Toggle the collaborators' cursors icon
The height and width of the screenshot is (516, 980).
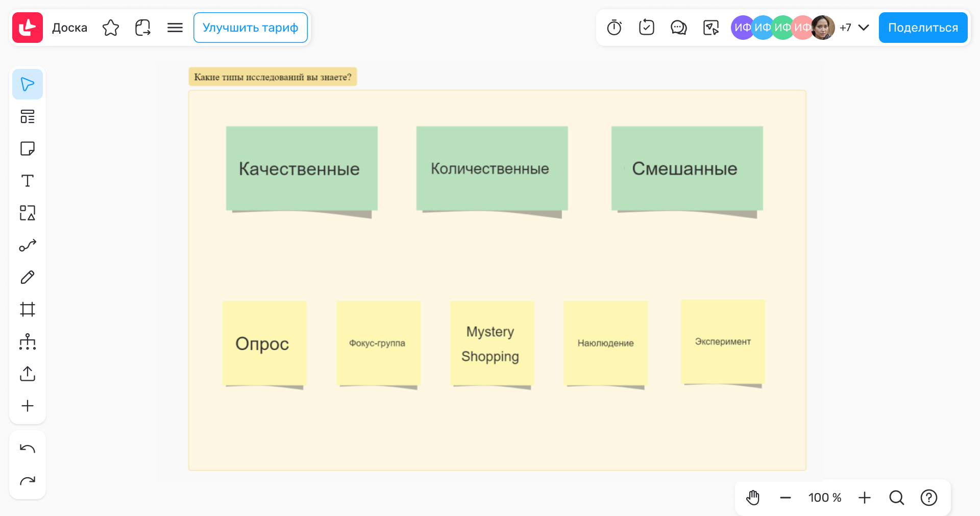tap(711, 28)
